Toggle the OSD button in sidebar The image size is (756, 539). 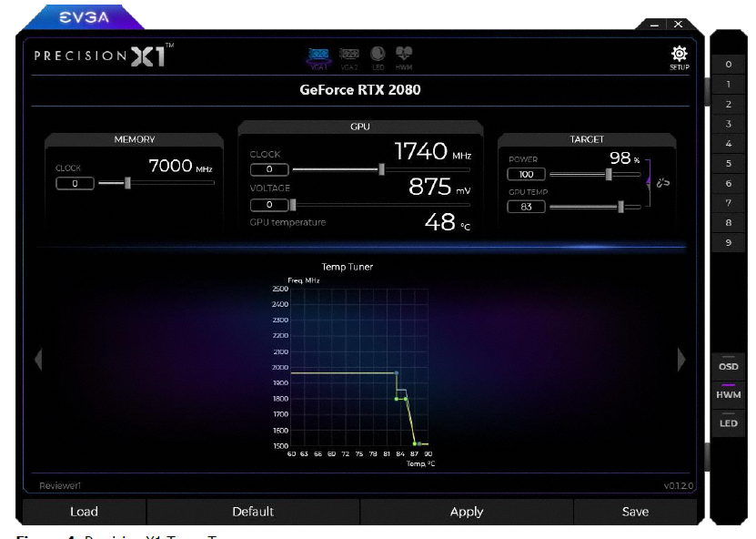pyautogui.click(x=729, y=366)
